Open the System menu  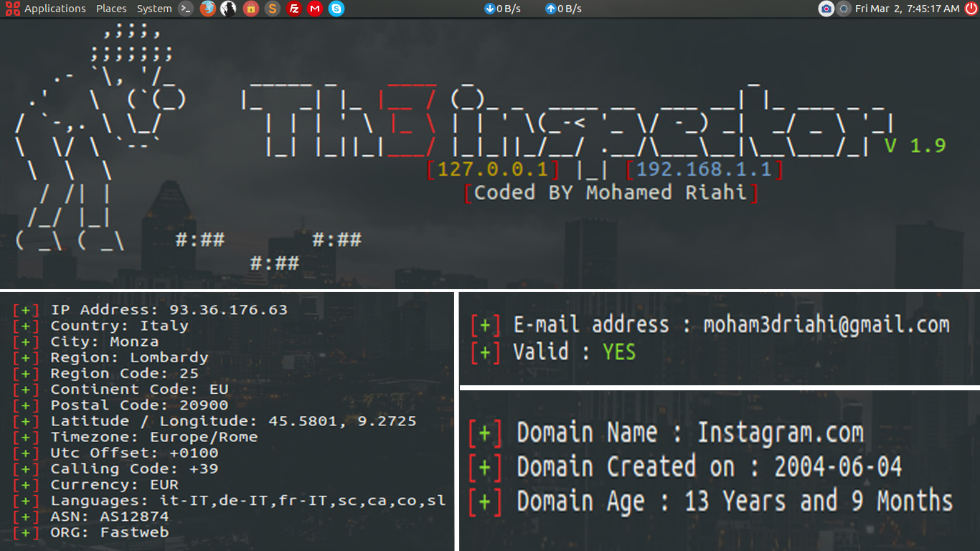154,9
